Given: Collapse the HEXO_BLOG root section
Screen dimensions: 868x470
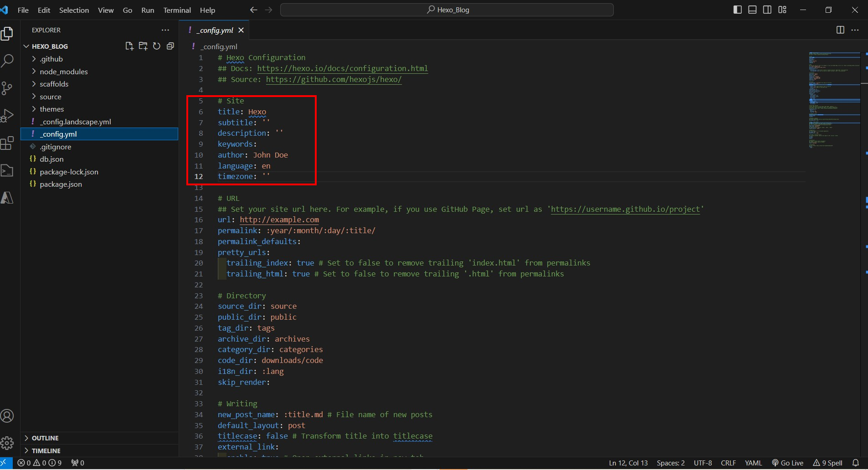Looking at the screenshot, I should (50, 46).
